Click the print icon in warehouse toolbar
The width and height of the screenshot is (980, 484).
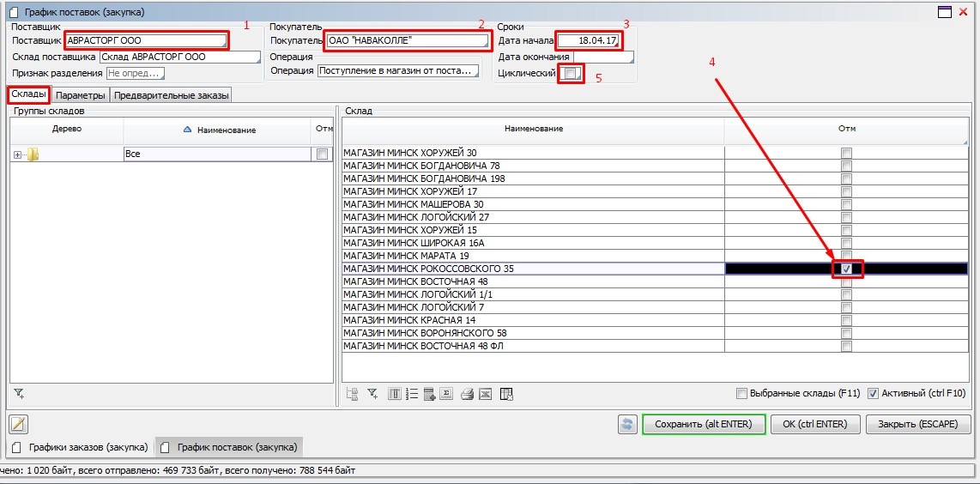(x=467, y=394)
